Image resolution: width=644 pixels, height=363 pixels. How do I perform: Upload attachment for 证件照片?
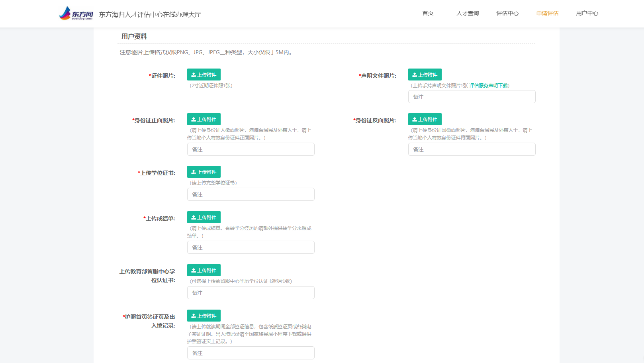(204, 75)
